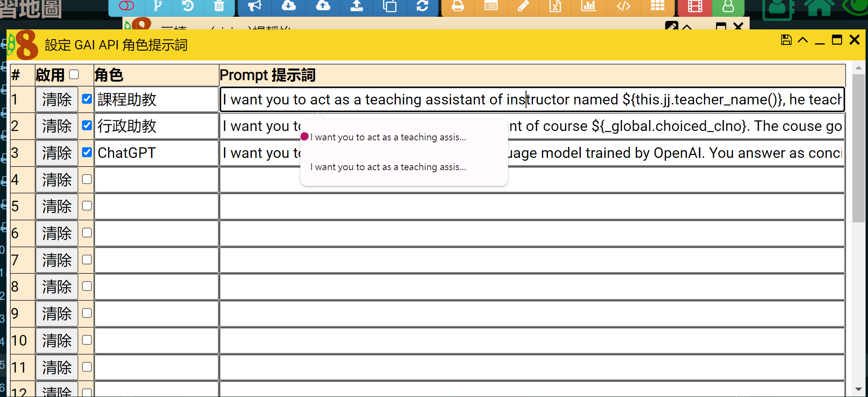
Task: Click the cloud upload icon
Action: (323, 6)
